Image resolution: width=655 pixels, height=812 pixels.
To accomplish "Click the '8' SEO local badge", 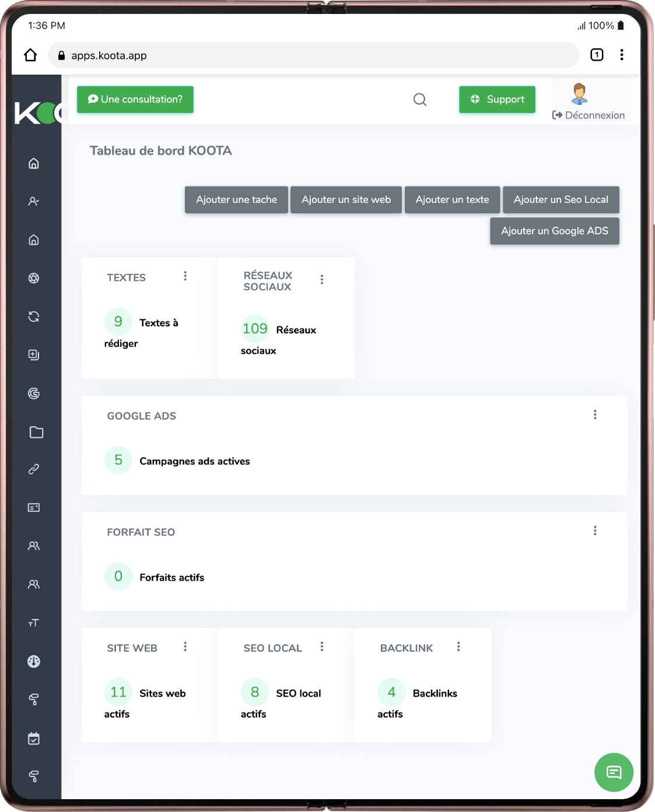I will [255, 693].
